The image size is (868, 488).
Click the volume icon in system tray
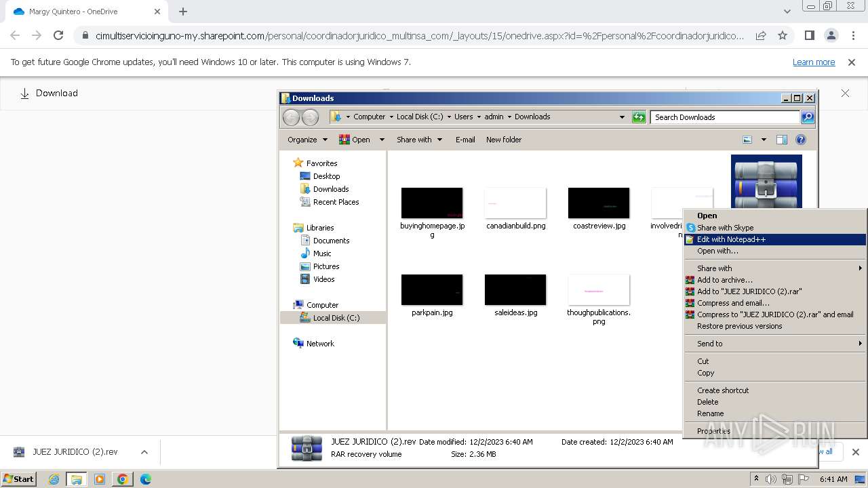click(770, 479)
